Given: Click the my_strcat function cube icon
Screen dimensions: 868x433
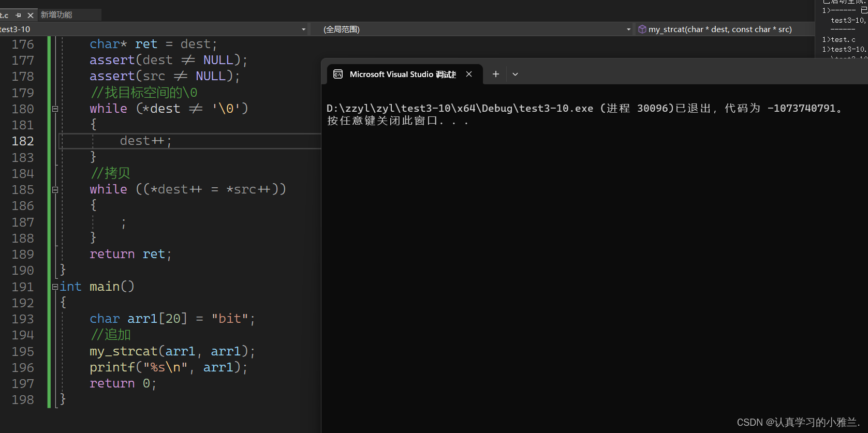Looking at the screenshot, I should coord(642,29).
